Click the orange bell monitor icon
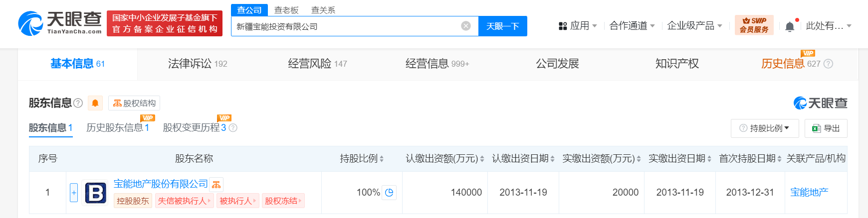Screen dimensions: 868x218 (95, 103)
